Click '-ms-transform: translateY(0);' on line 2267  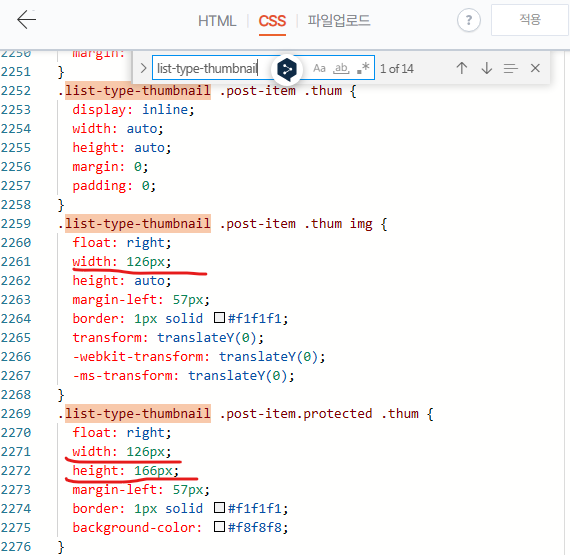[184, 375]
